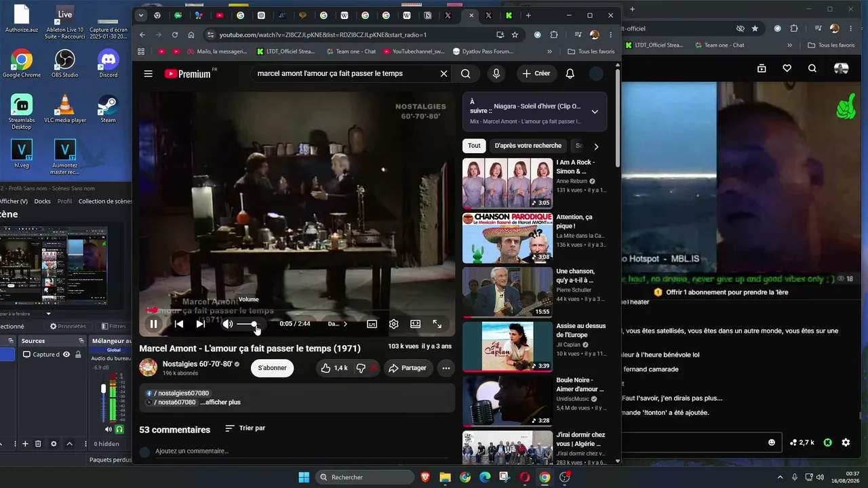Open YouTube notifications bell
Viewport: 868px width, 488px height.
(x=570, y=74)
